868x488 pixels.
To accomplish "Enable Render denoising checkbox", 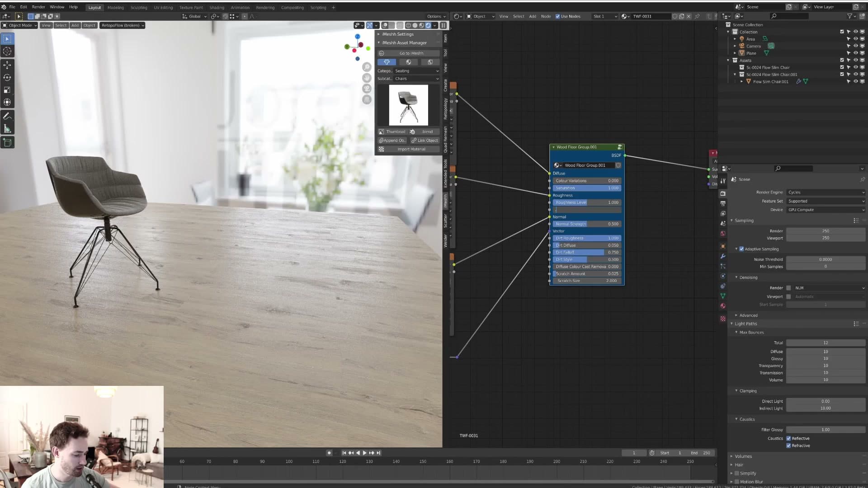I will tap(789, 288).
